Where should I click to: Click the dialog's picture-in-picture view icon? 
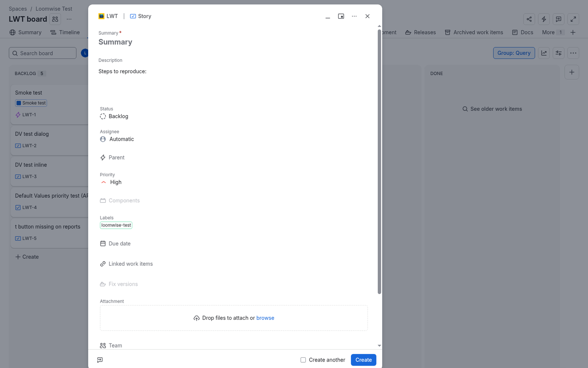(x=341, y=16)
